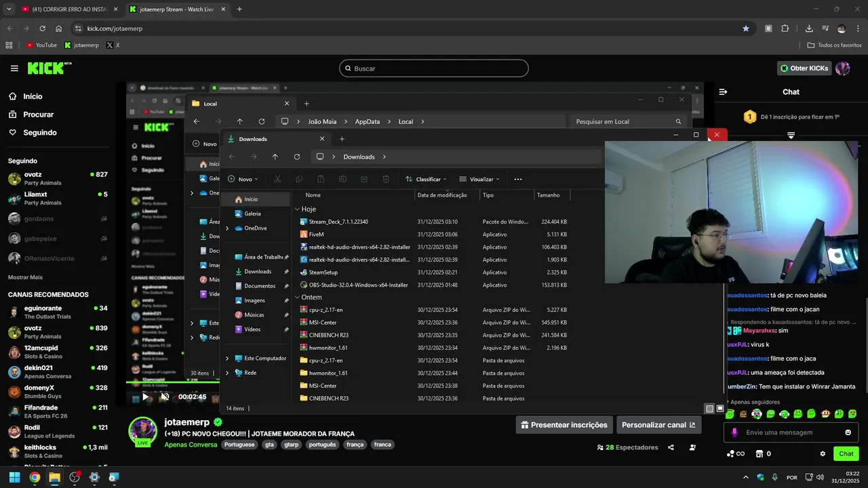
Task: Click the purple microphone icon in chat input
Action: click(x=734, y=432)
